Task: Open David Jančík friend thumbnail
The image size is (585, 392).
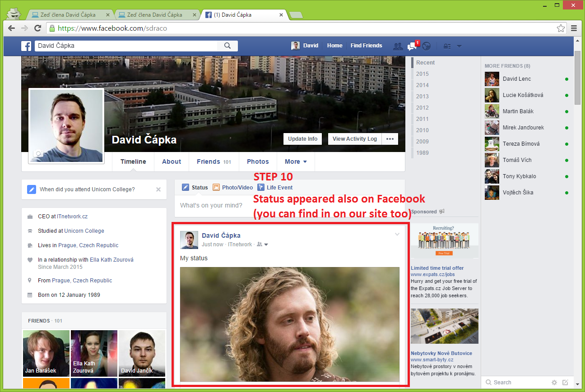Action: tap(142, 353)
